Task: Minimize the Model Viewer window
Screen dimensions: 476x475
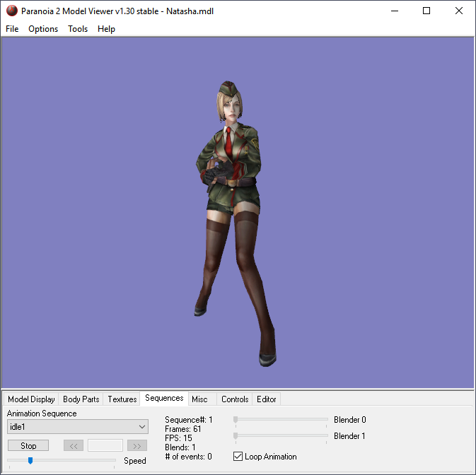Action: pyautogui.click(x=395, y=11)
